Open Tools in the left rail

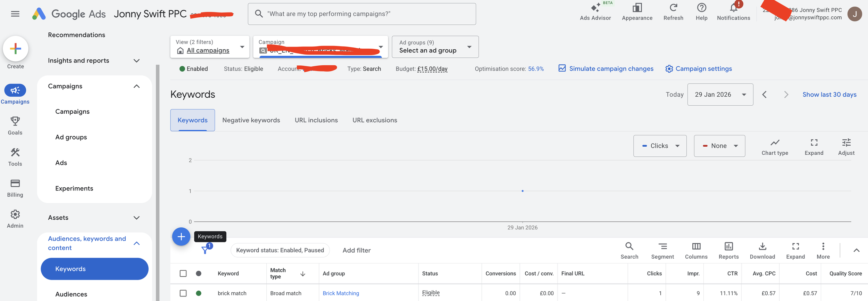coord(15,157)
